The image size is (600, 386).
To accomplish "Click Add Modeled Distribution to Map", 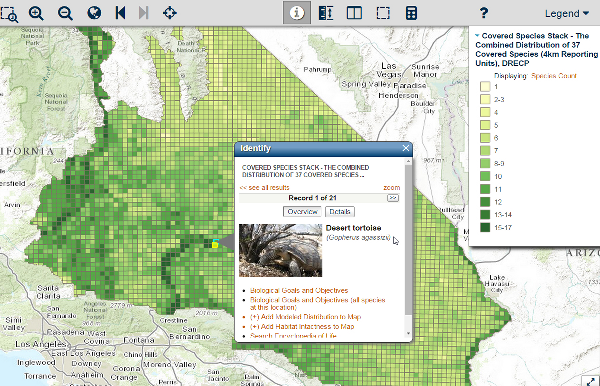I will [305, 317].
